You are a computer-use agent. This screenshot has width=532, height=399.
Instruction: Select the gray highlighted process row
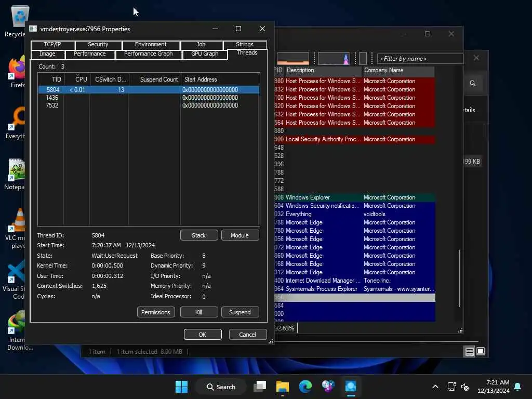(354, 298)
